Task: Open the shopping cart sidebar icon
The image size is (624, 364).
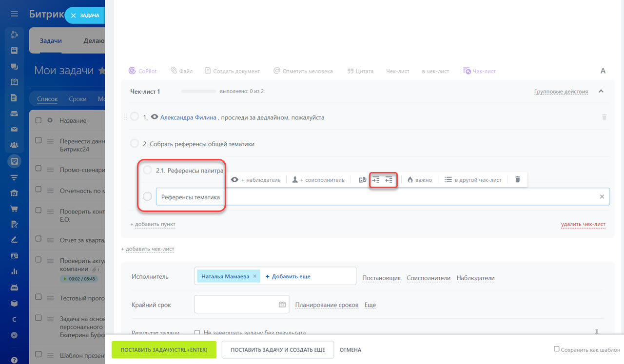Action: click(x=14, y=209)
